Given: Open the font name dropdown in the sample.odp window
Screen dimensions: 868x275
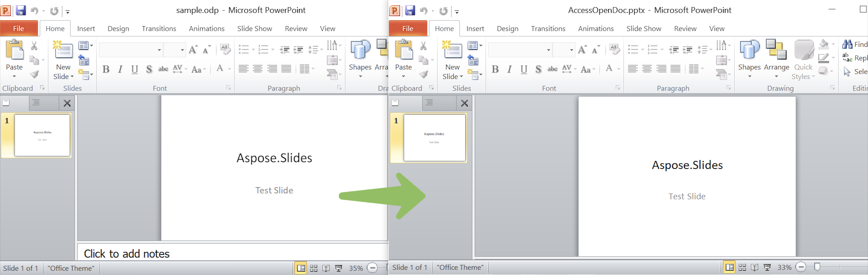Looking at the screenshot, I should [159, 50].
